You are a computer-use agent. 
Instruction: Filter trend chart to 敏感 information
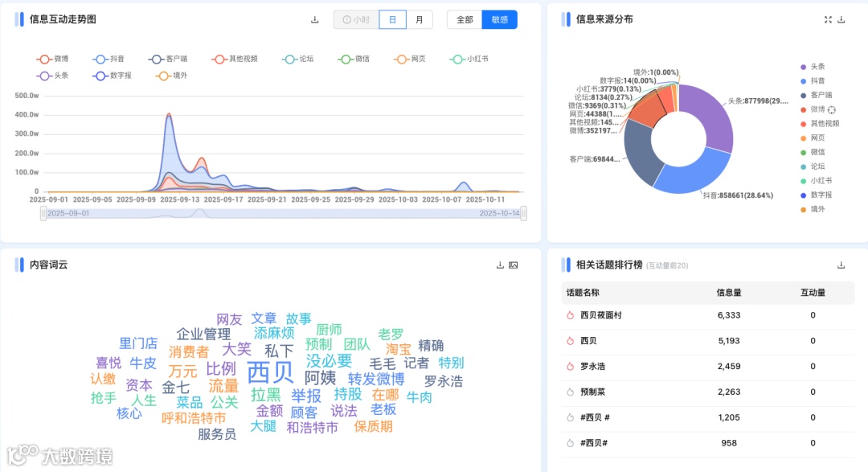pos(499,20)
